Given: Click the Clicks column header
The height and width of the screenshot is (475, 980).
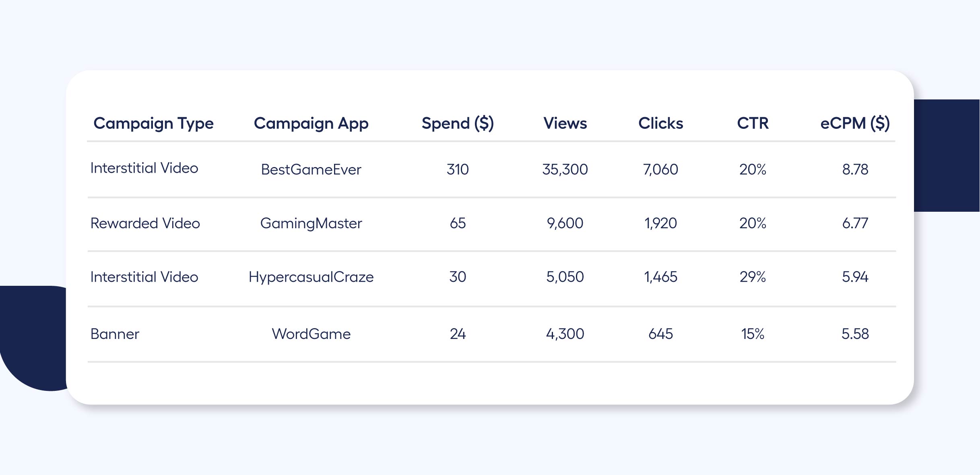Looking at the screenshot, I should [660, 124].
